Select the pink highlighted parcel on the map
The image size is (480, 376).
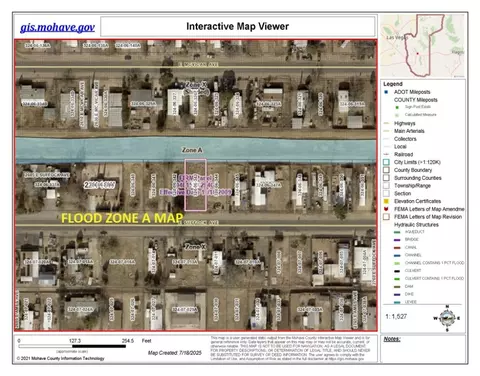[x=196, y=185]
